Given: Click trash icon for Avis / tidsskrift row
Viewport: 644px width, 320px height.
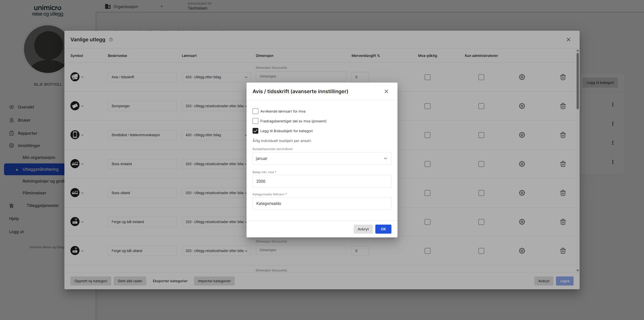Looking at the screenshot, I should click(563, 77).
